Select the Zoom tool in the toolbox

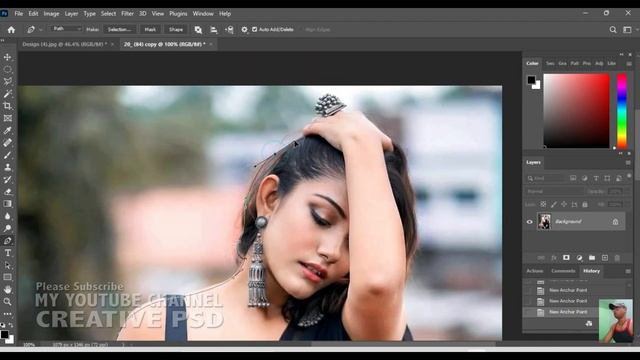(7, 302)
